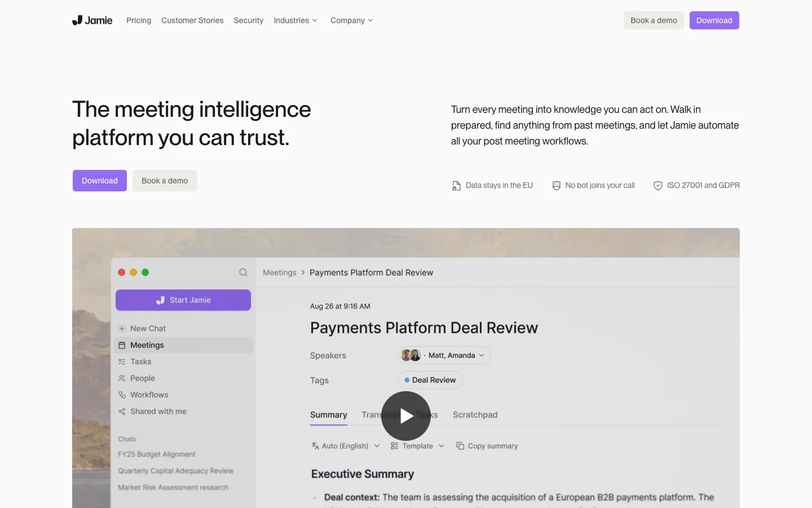The image size is (812, 508).
Task: Click the Data stays in the EU icon
Action: [x=456, y=186]
